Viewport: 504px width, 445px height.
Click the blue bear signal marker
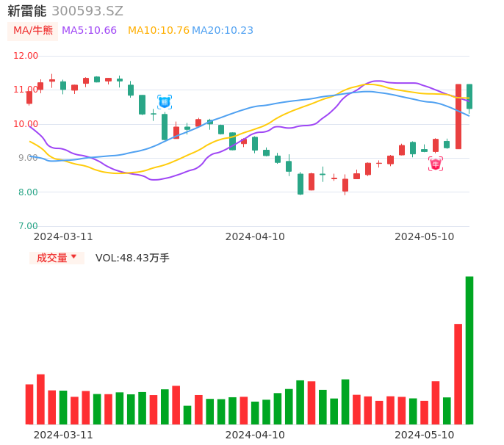coord(165,102)
